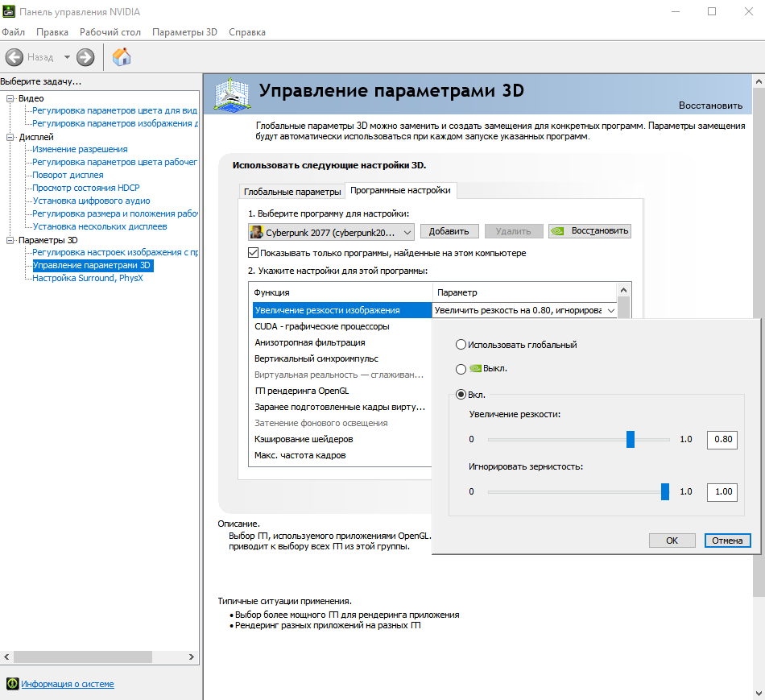Image resolution: width=765 pixels, height=700 pixels.
Task: Select the Выкл. radio button
Action: (461, 369)
